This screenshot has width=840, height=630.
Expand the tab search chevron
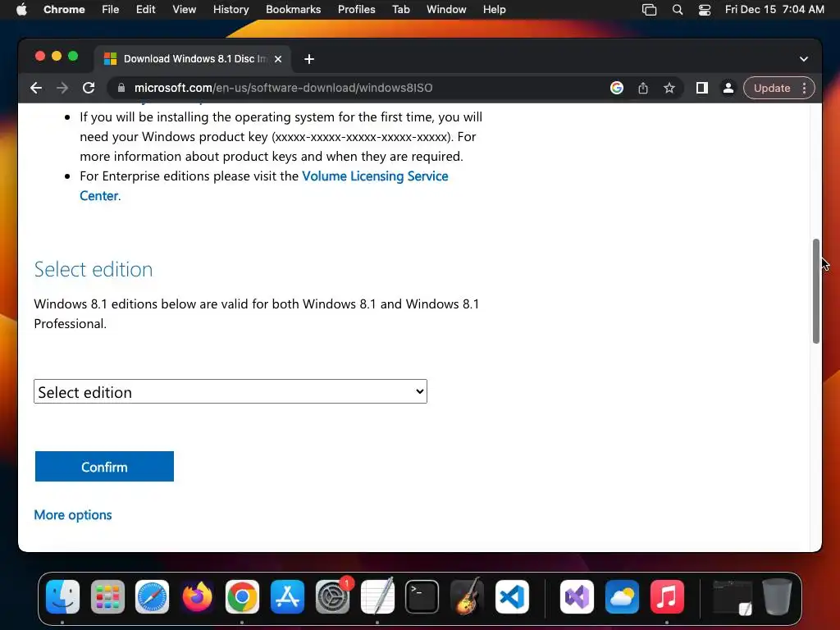click(x=804, y=59)
